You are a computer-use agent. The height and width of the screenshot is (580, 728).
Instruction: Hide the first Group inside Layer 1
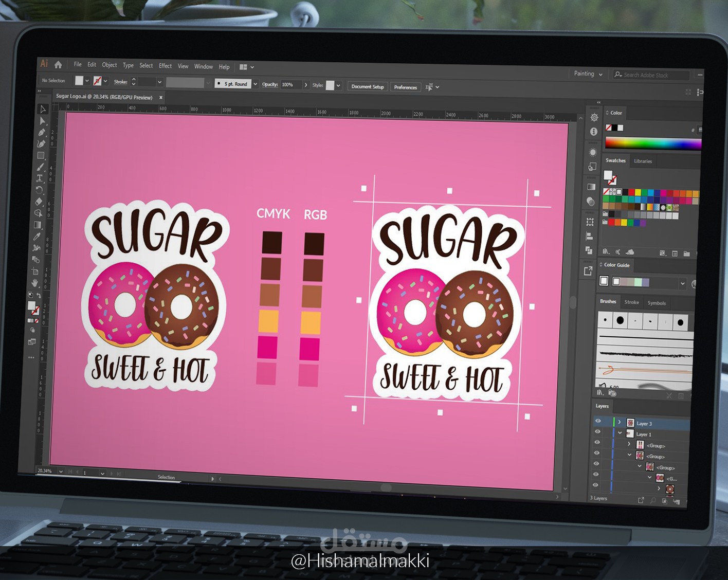[596, 443]
